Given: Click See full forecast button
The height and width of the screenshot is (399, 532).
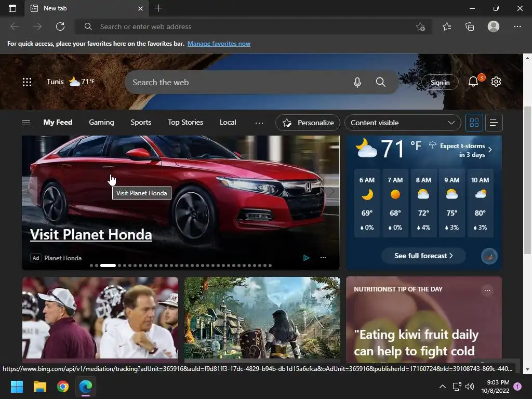Looking at the screenshot, I should [x=423, y=256].
